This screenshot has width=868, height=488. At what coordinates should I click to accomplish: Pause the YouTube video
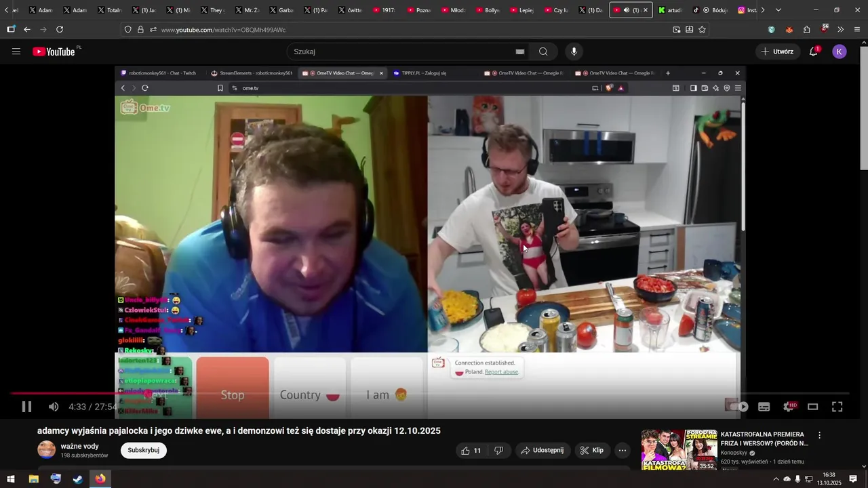[x=26, y=407]
